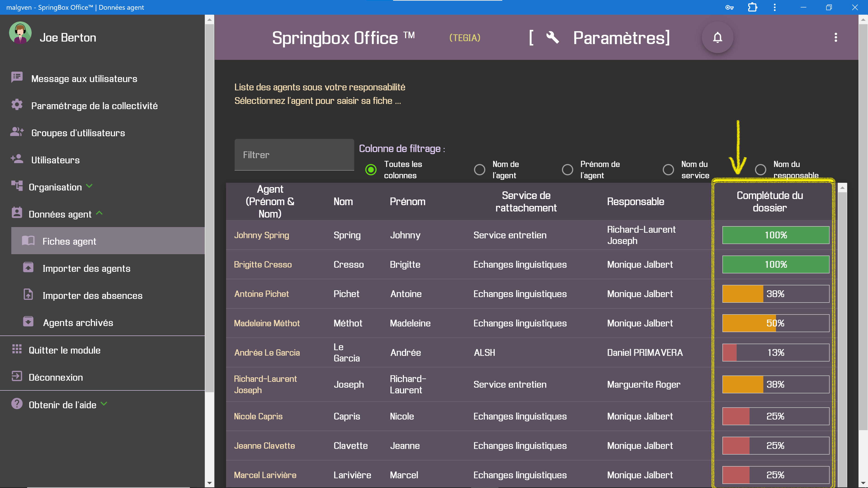Click the sidebar vertical scrollbar down arrow

pos(210,483)
